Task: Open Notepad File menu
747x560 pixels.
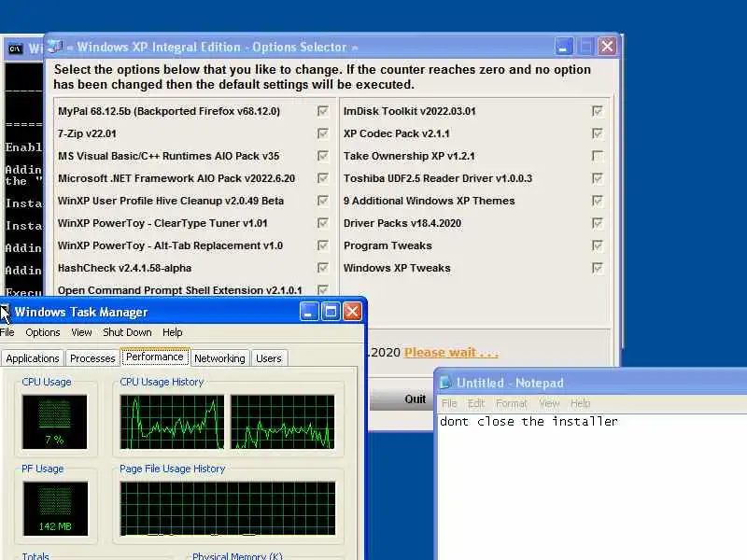Action: [449, 403]
